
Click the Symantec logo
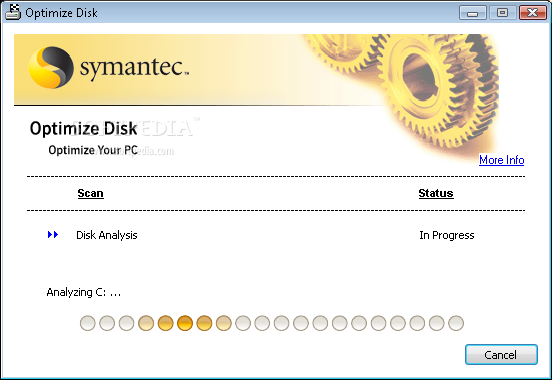click(108, 67)
